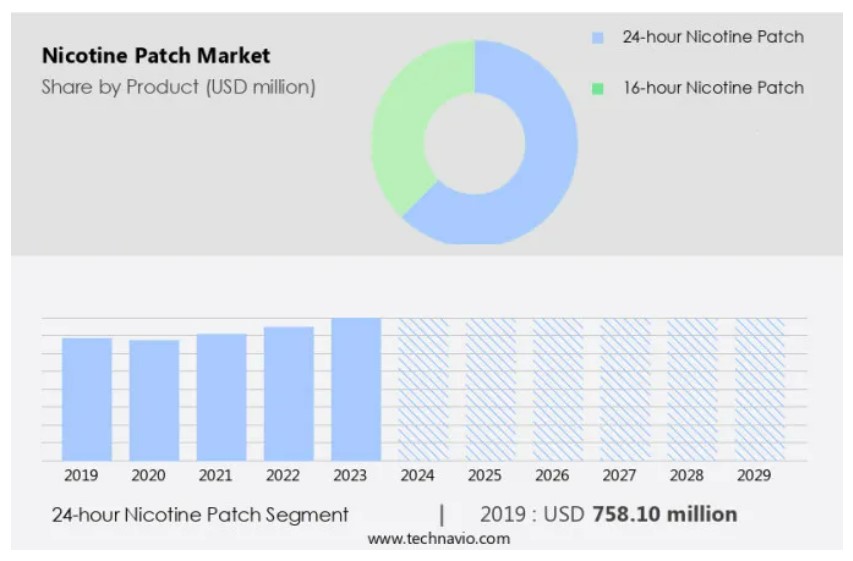Click the 2028 year label on the axis
This screenshot has height=561, width=853.
(687, 475)
